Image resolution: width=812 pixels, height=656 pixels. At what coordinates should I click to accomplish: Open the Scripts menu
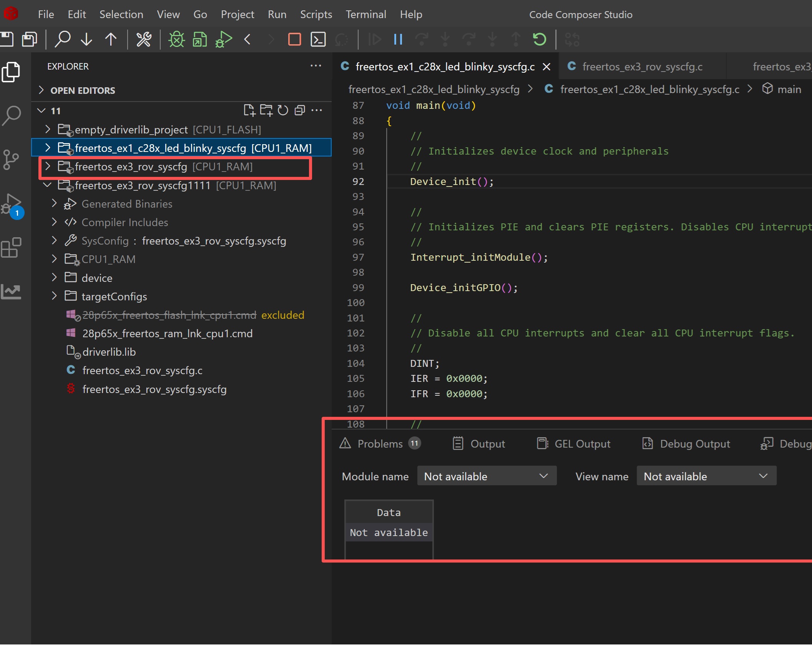pos(316,14)
